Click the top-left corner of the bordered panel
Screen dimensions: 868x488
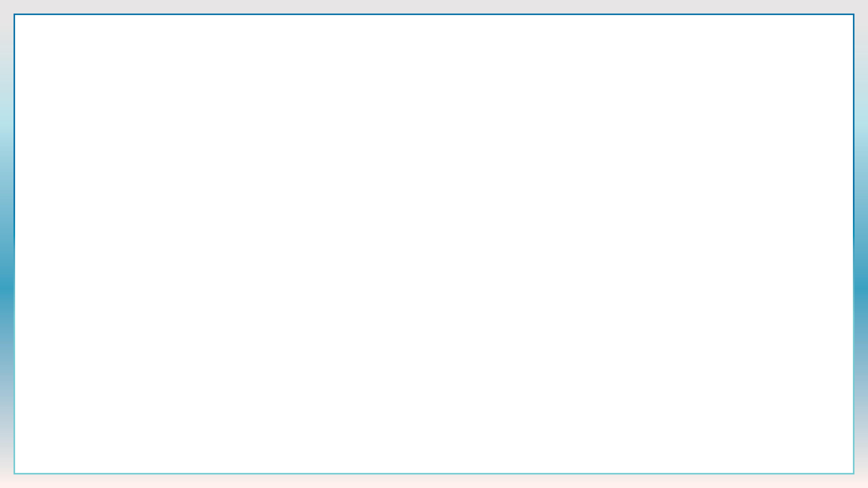(14, 14)
